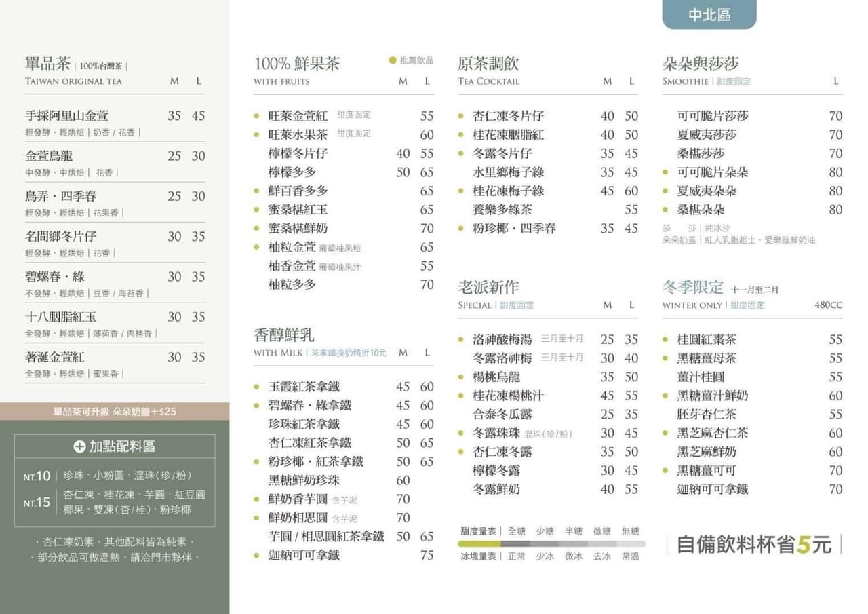The width and height of the screenshot is (868, 614).
Task: Select the 中北區 tab at top
Action: (709, 14)
